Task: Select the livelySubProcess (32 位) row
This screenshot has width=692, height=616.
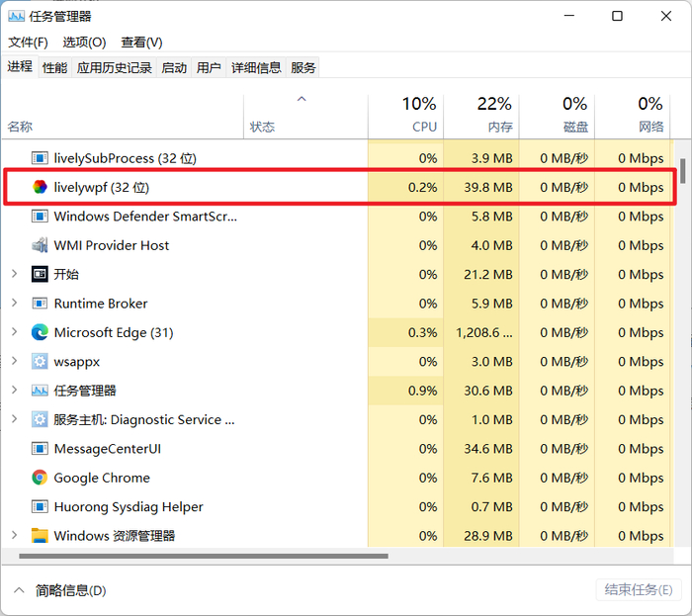Action: [x=338, y=158]
